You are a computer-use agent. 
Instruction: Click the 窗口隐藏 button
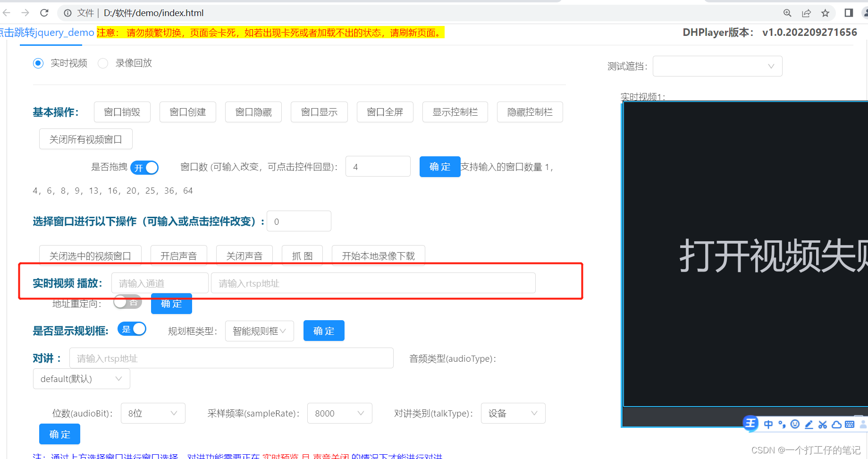click(x=253, y=112)
